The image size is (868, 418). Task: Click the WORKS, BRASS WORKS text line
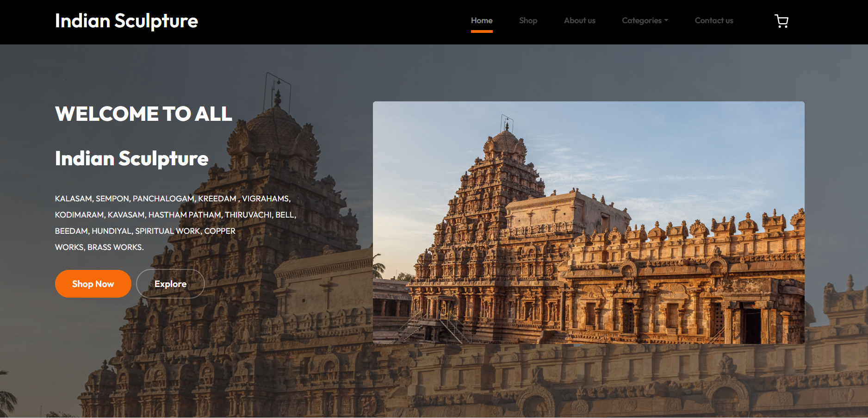point(99,247)
